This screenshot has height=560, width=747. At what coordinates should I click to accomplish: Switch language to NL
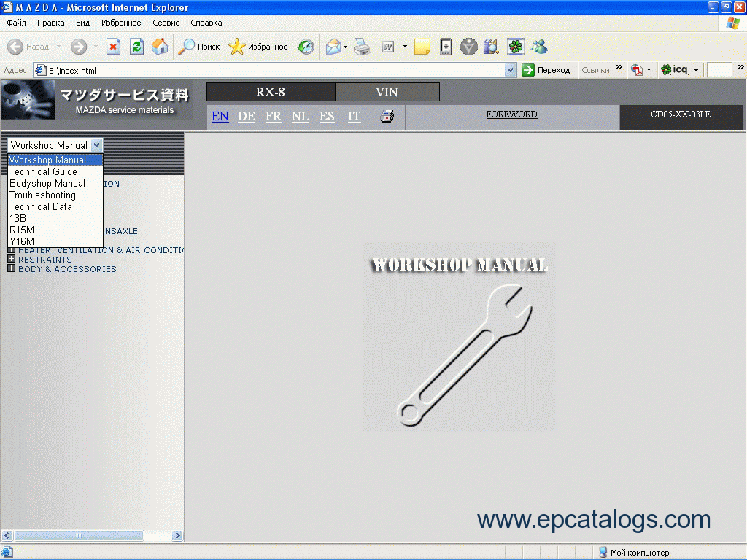click(300, 116)
